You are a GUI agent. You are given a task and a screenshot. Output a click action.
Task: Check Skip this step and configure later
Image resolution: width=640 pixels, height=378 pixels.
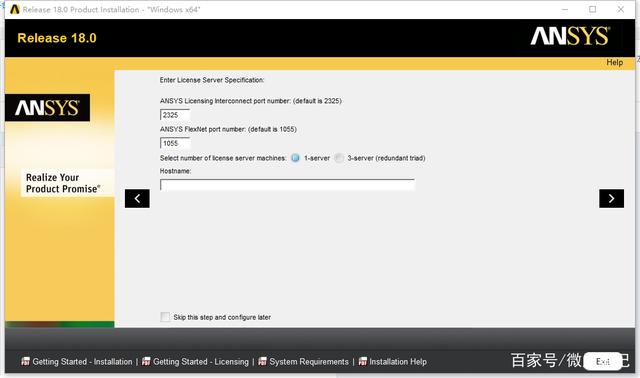click(x=165, y=317)
